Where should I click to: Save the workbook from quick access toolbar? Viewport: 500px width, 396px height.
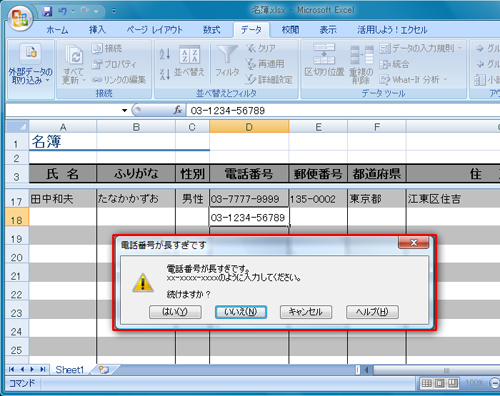[x=47, y=12]
